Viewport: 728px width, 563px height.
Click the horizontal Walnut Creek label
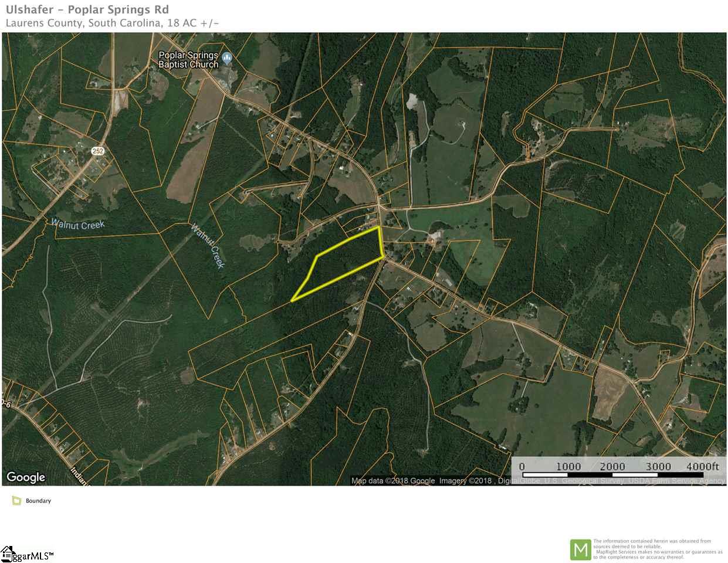[x=77, y=224]
